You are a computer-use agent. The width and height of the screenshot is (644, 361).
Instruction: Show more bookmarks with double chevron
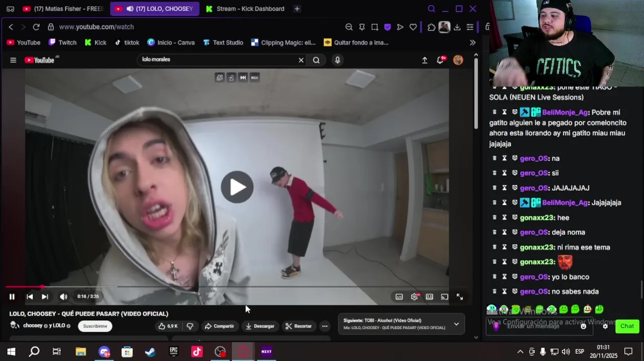[472, 43]
